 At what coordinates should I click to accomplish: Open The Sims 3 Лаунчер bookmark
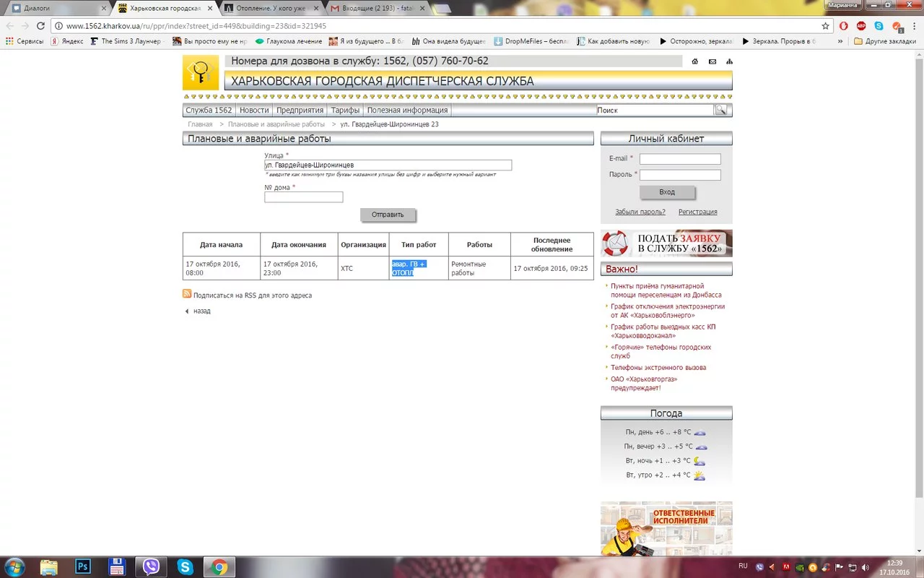pyautogui.click(x=126, y=41)
